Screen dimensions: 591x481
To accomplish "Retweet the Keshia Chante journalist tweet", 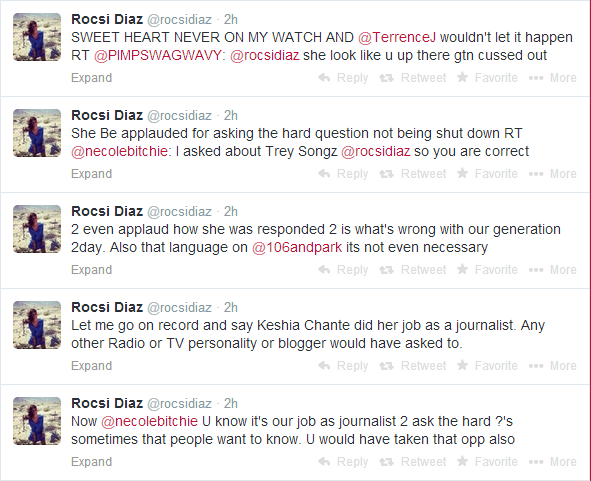I will (412, 366).
